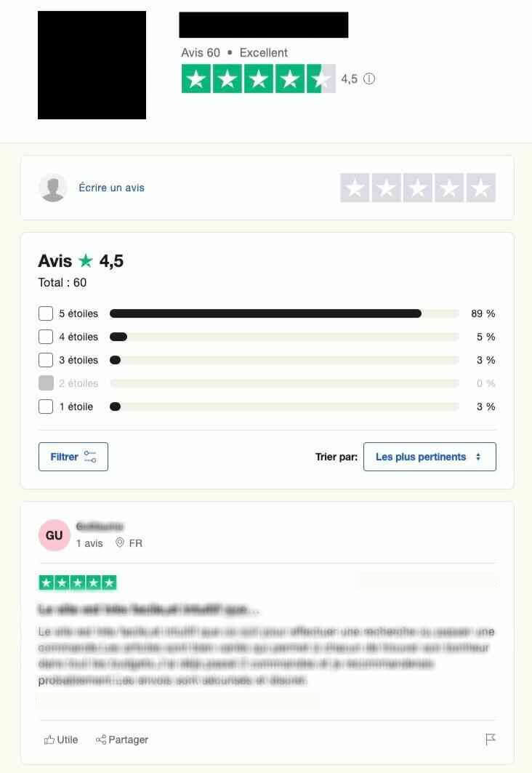Click the Filtrer button
Viewport: 532px width, 773px height.
[73, 457]
